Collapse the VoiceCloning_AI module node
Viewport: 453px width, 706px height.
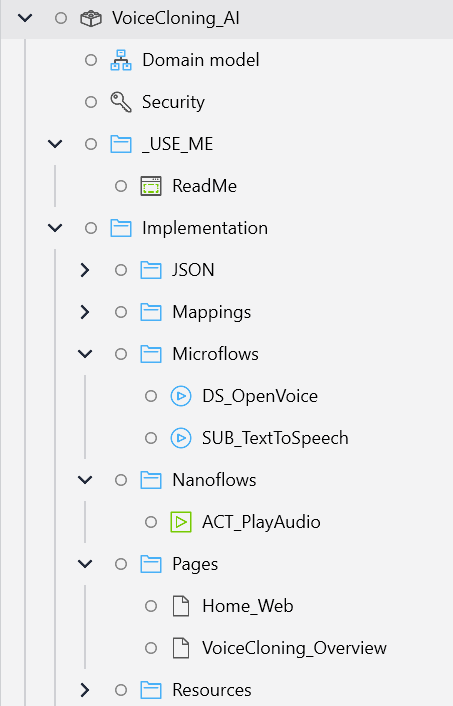25,18
